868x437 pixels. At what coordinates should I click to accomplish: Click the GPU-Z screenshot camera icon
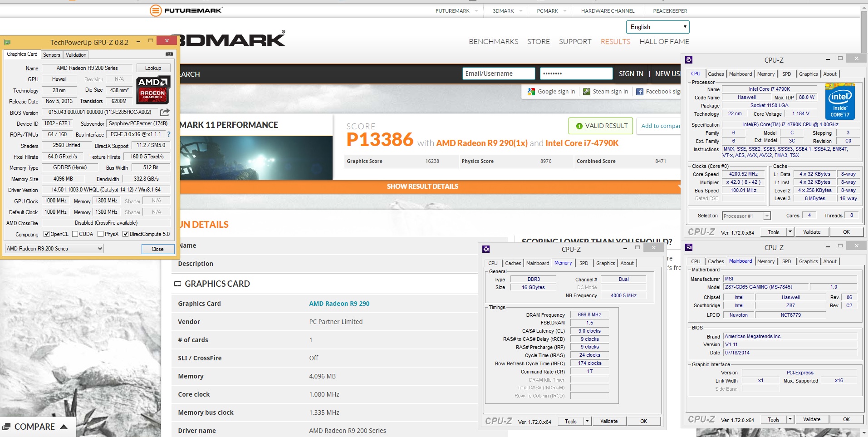coord(169,54)
